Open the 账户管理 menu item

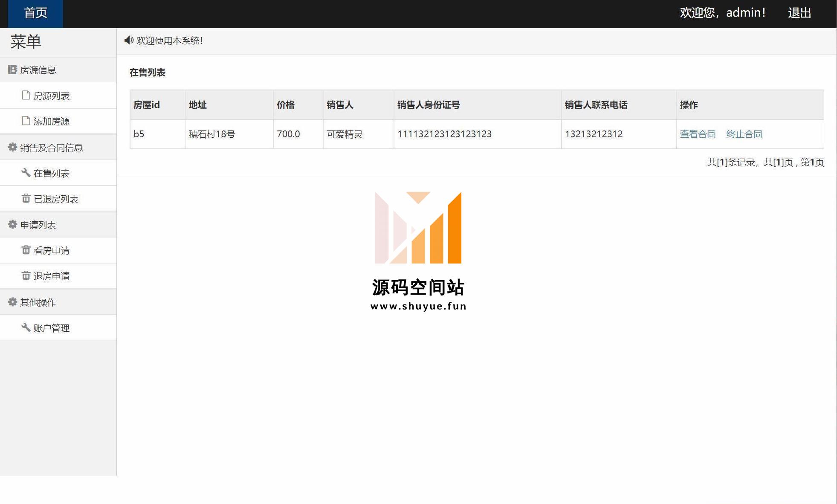[x=58, y=328]
